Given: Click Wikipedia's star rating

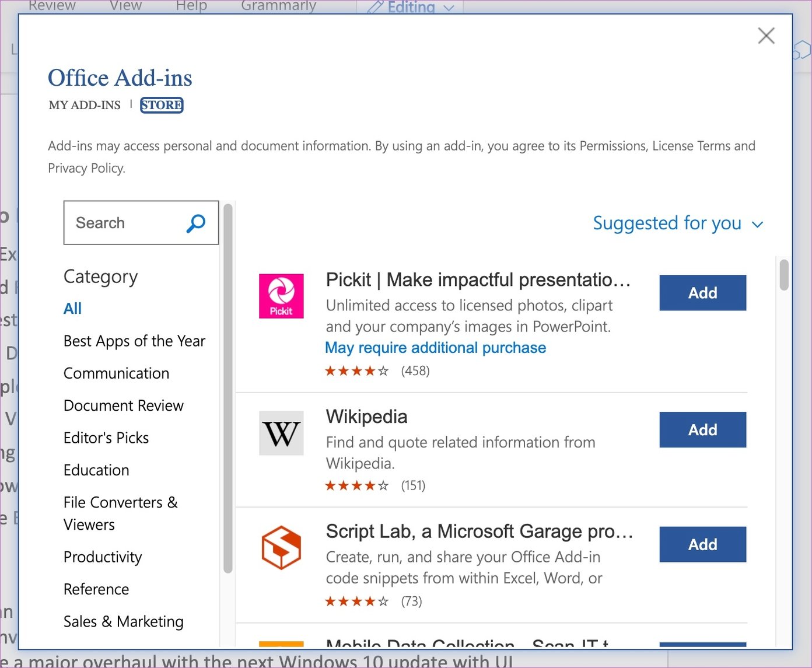Looking at the screenshot, I should (356, 485).
